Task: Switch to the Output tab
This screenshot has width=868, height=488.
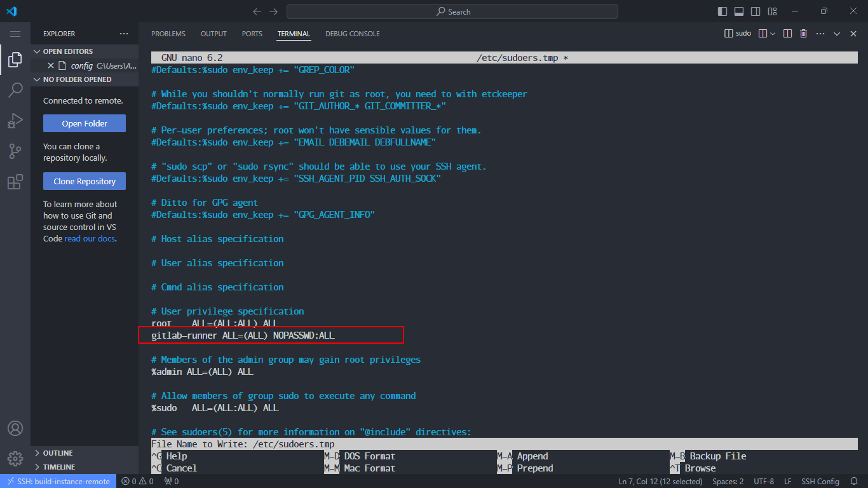Action: tap(214, 34)
